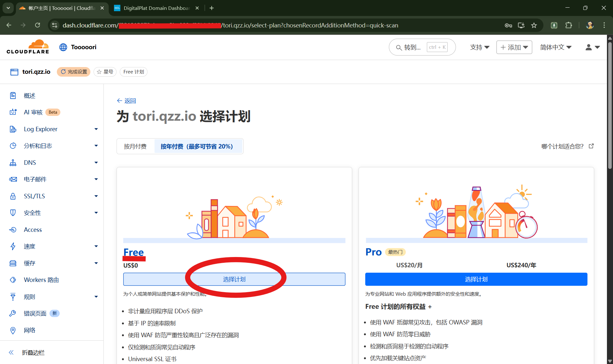Select 按年付费 annual billing option

pyautogui.click(x=197, y=146)
